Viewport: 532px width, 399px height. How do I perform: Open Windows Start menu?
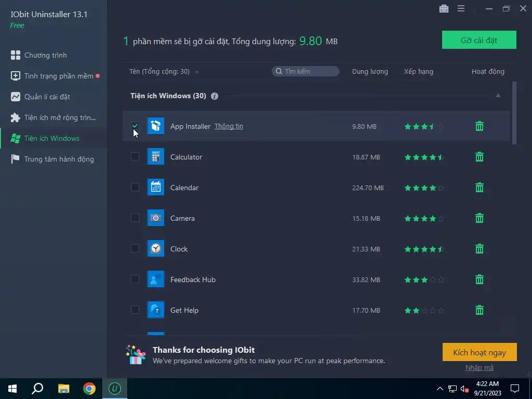[x=12, y=389]
